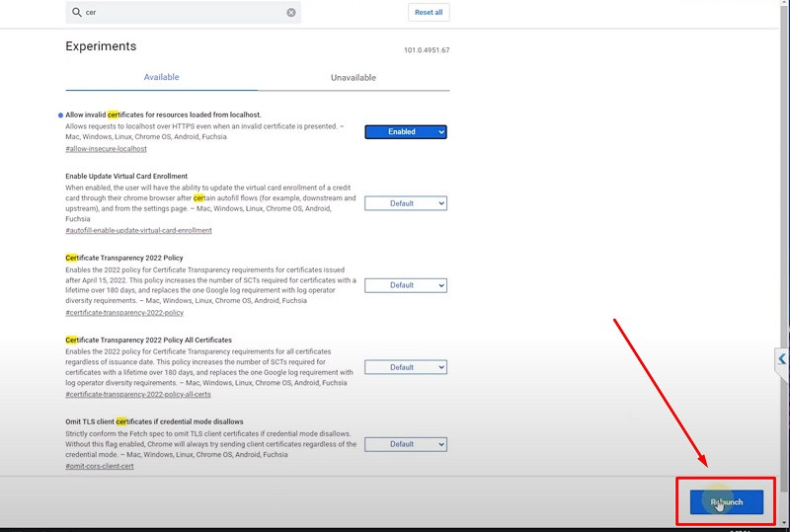Switch to the Available tab
The width and height of the screenshot is (790, 532).
[x=161, y=77]
